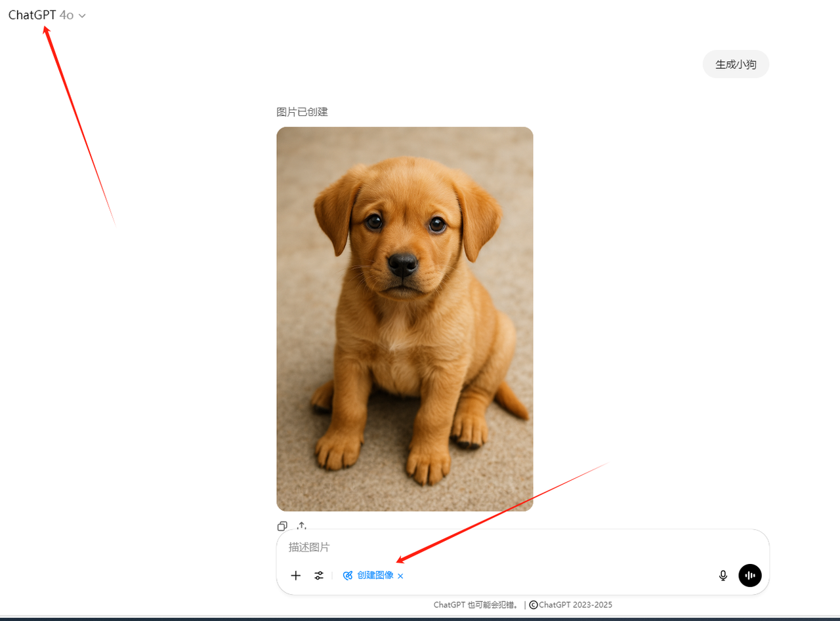
Task: Click the share icon below the generated image
Action: click(302, 525)
